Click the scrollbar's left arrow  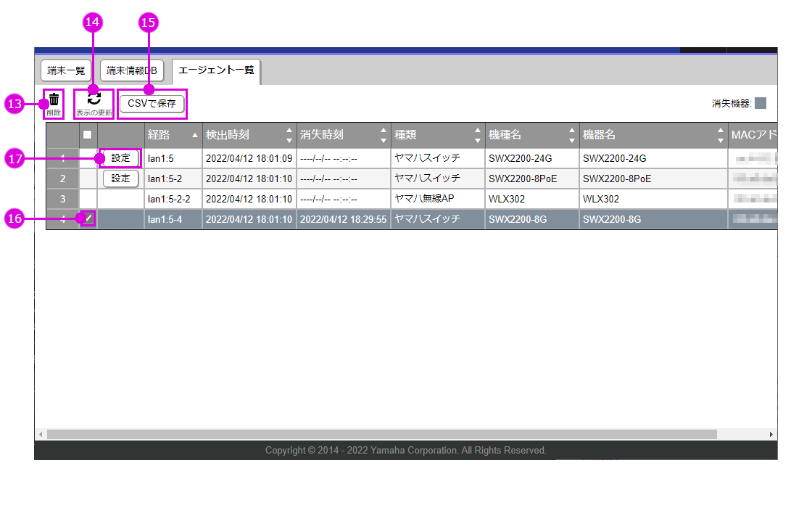(x=41, y=434)
